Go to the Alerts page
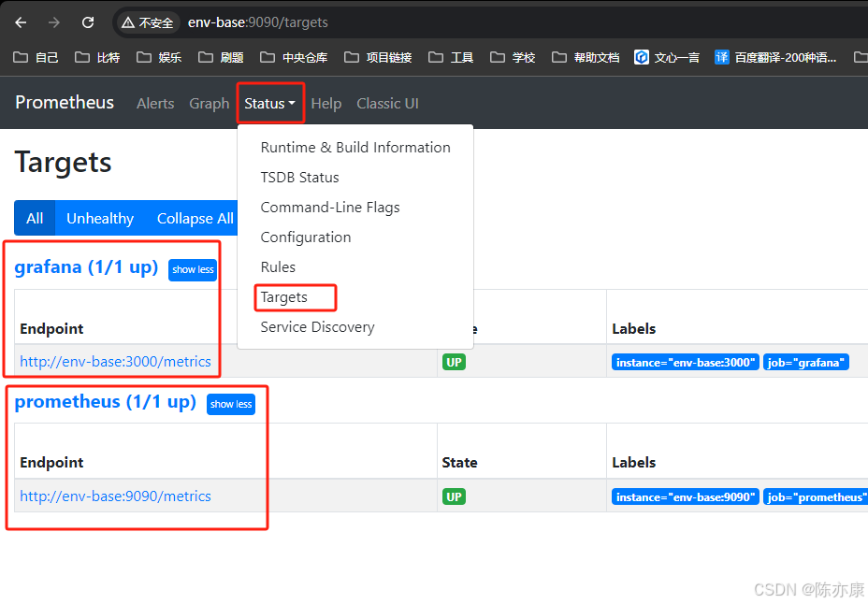The width and height of the screenshot is (868, 604). tap(155, 104)
